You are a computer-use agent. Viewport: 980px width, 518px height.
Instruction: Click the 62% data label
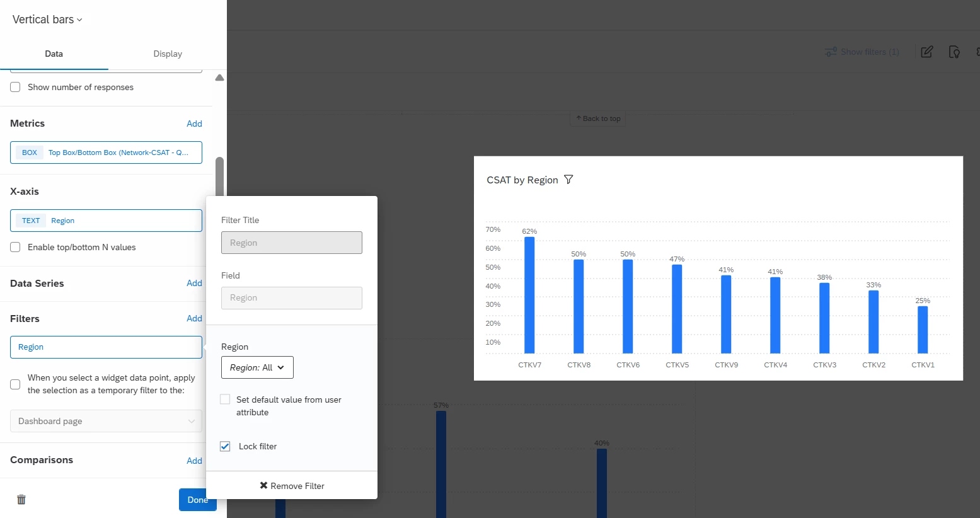click(529, 231)
